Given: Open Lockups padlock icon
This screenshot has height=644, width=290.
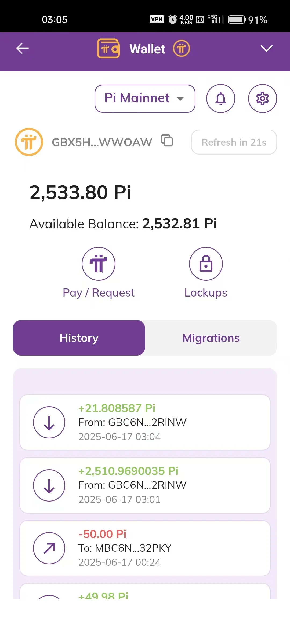Looking at the screenshot, I should pos(206,264).
